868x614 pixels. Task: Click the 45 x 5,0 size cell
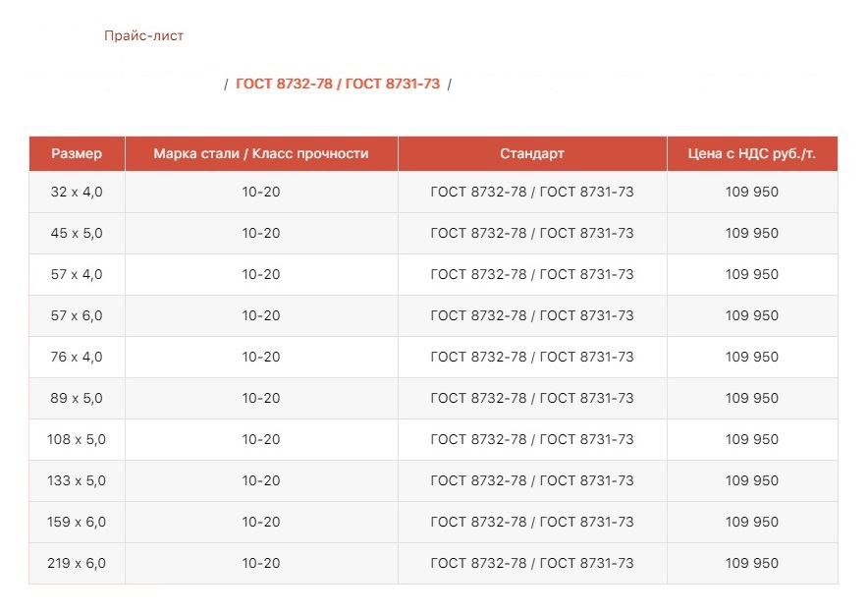pos(77,234)
